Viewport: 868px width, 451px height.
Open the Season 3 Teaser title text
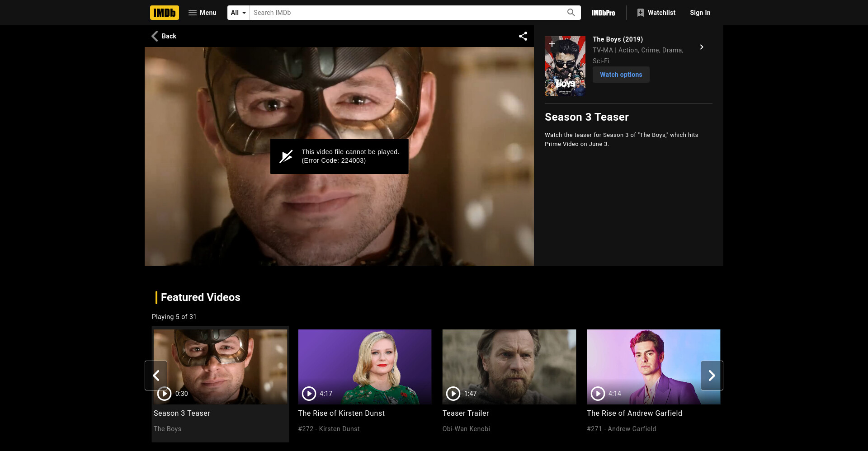click(x=182, y=413)
